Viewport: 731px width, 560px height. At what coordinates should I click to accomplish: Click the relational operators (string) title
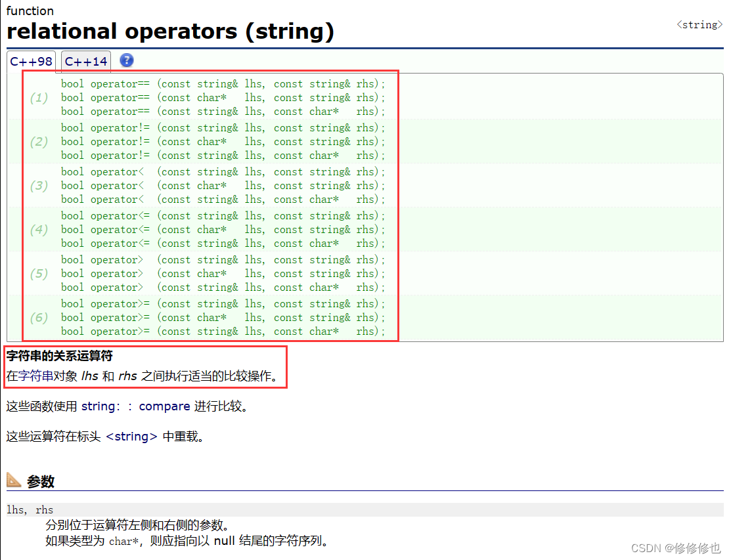[x=171, y=31]
